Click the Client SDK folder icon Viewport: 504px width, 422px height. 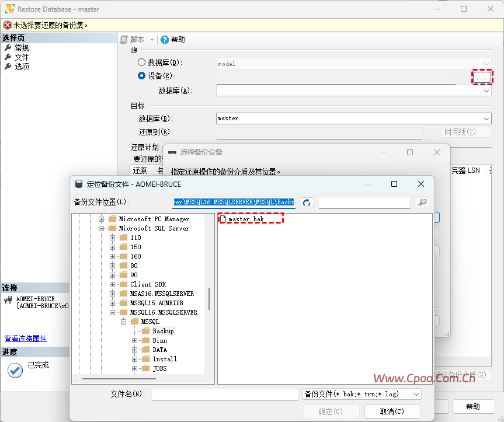[x=124, y=284]
